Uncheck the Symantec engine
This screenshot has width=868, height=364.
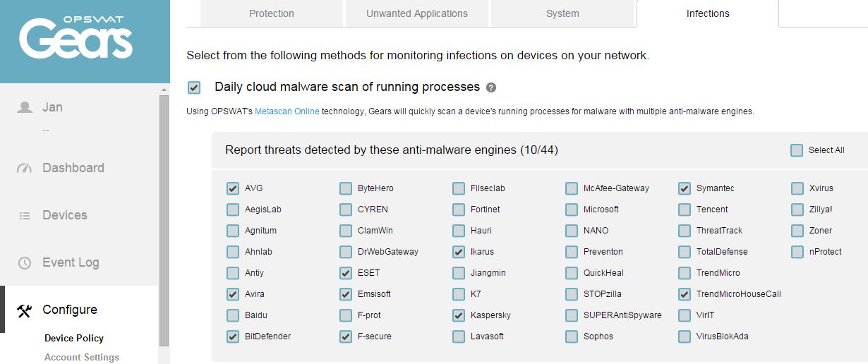coord(685,188)
